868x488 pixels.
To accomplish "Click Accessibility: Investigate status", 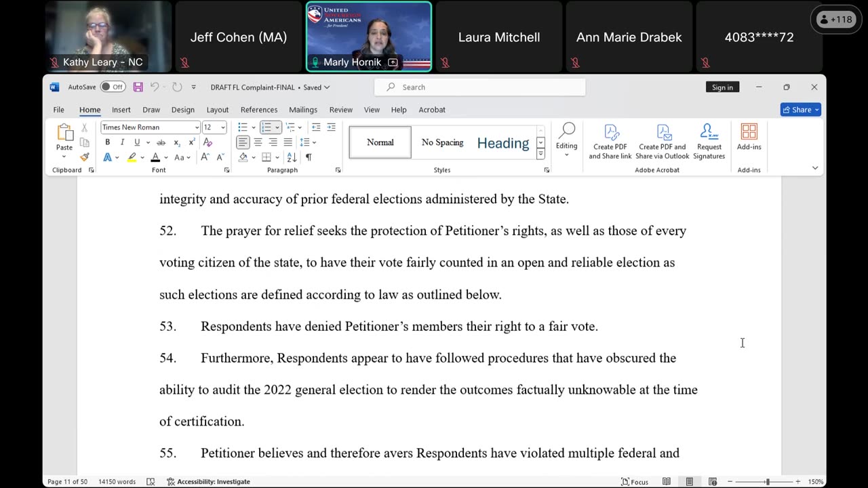I will point(208,482).
